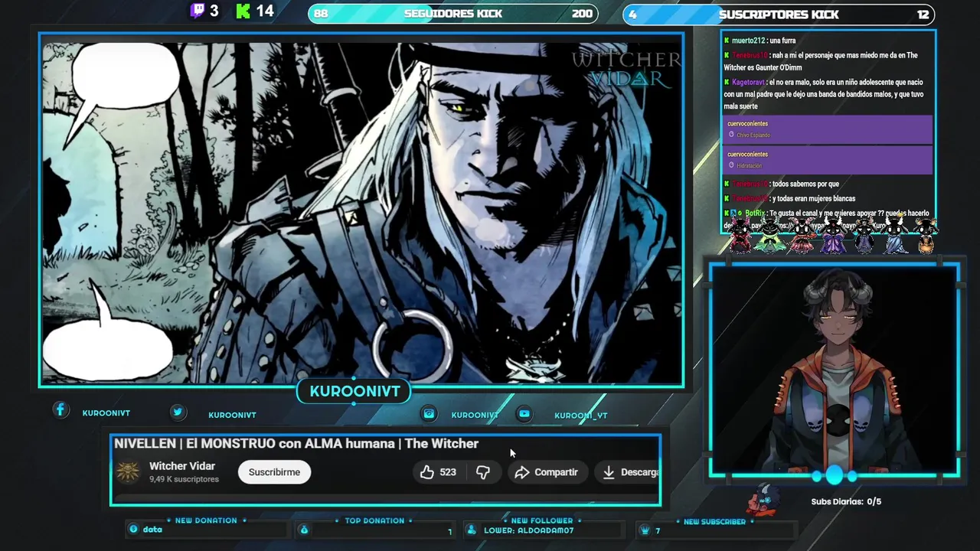Image resolution: width=980 pixels, height=551 pixels.
Task: Click the New Follower person icon
Action: [x=472, y=530]
